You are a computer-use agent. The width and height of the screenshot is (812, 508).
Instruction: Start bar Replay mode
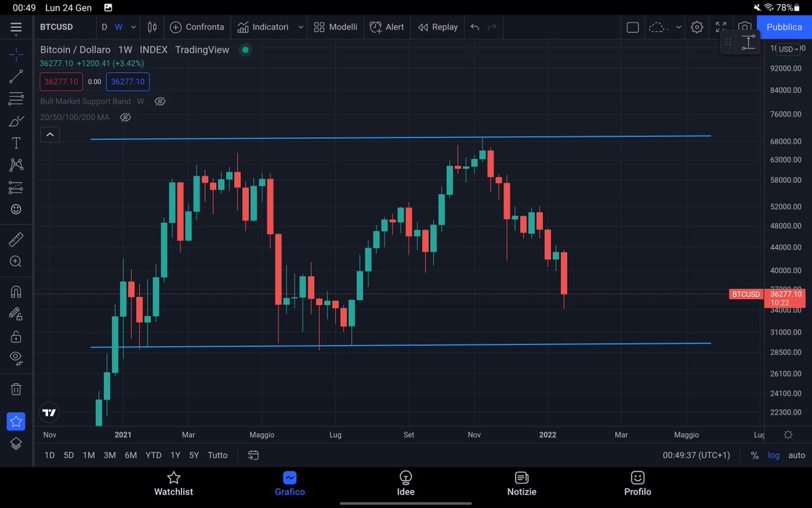tap(438, 27)
